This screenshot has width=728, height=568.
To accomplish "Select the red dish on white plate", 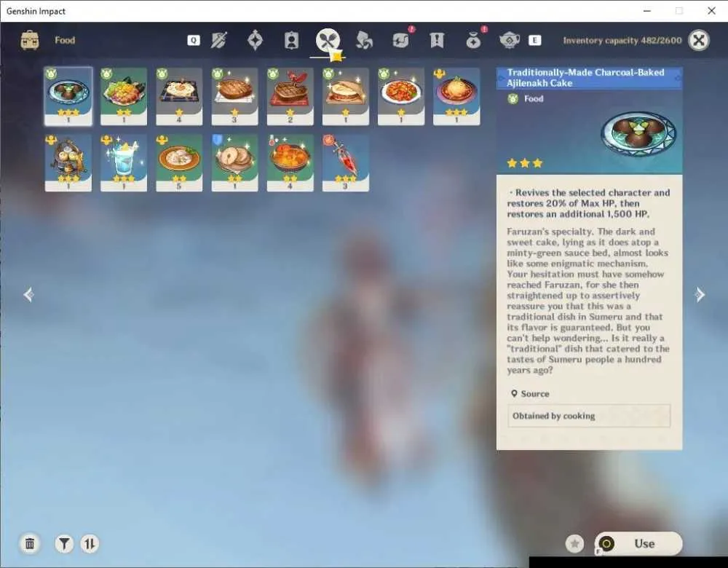I will (401, 97).
